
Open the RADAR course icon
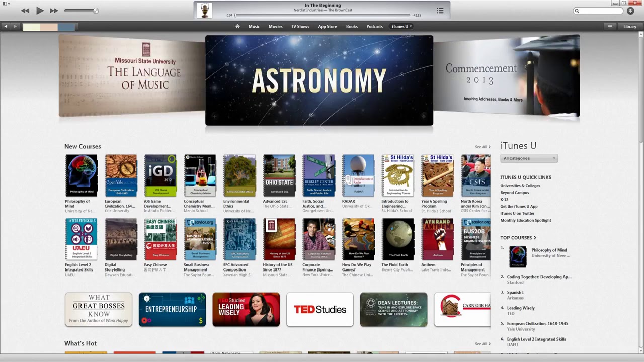(358, 175)
